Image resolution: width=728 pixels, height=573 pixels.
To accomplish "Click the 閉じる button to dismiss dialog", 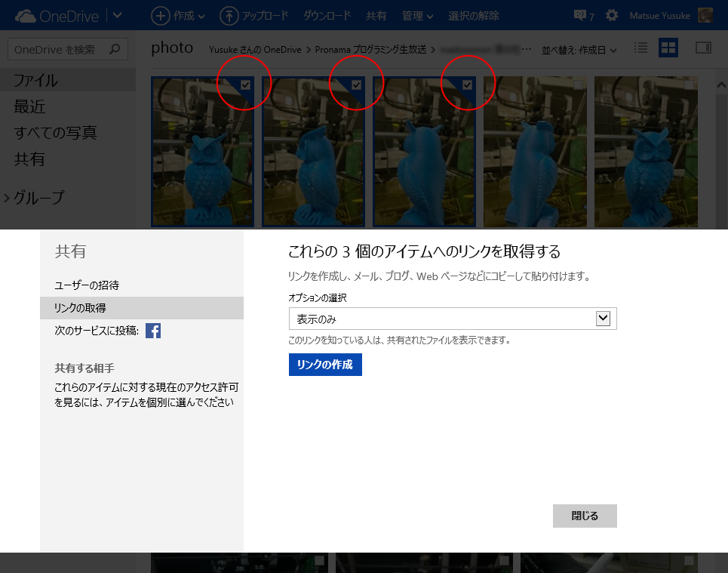I will coord(585,516).
